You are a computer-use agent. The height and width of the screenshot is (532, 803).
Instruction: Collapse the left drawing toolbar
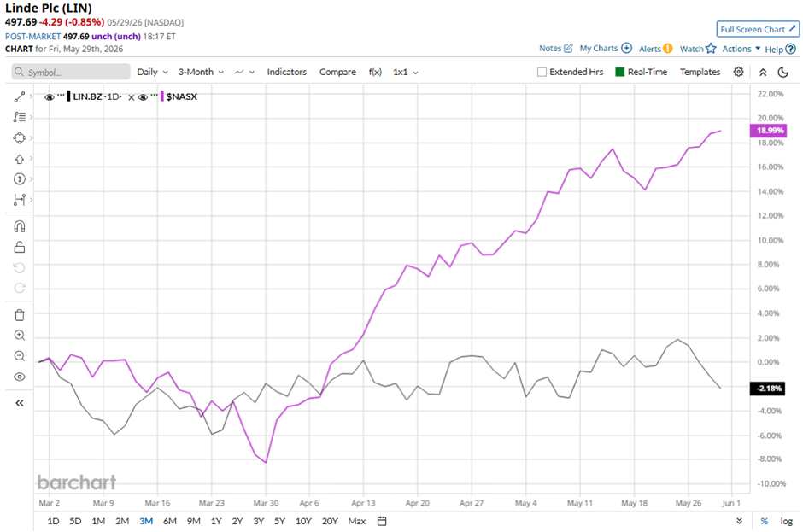point(20,403)
